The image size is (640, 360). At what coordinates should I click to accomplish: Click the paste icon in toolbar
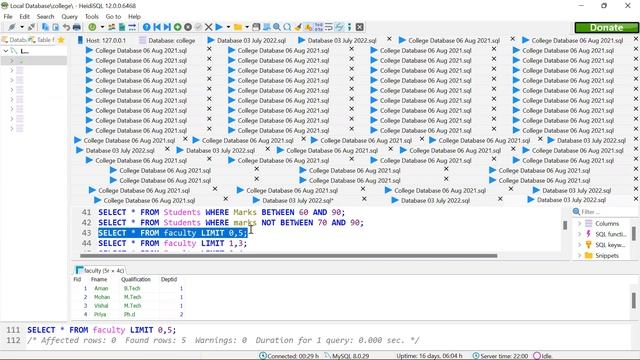tap(56, 27)
